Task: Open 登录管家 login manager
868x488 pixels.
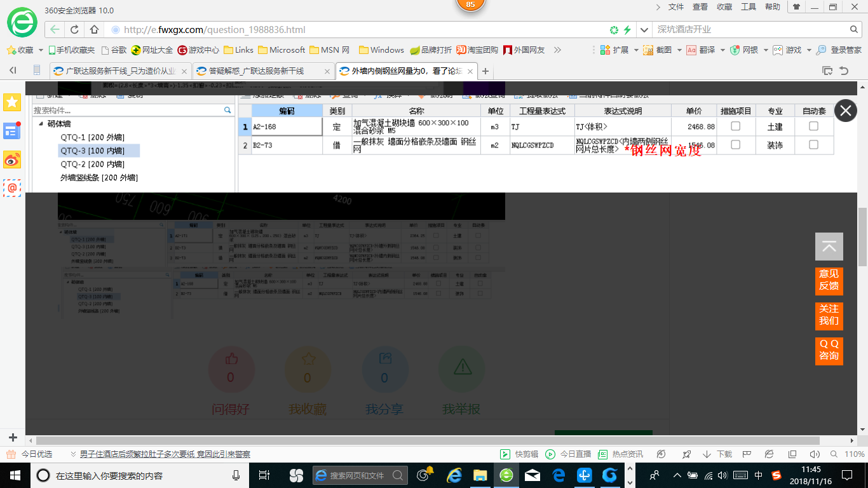Action: point(839,50)
